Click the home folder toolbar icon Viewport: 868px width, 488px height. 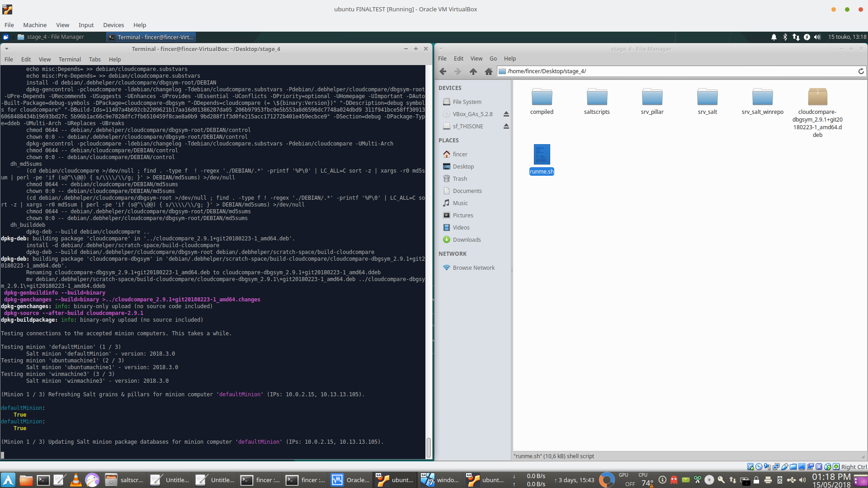[x=488, y=71]
